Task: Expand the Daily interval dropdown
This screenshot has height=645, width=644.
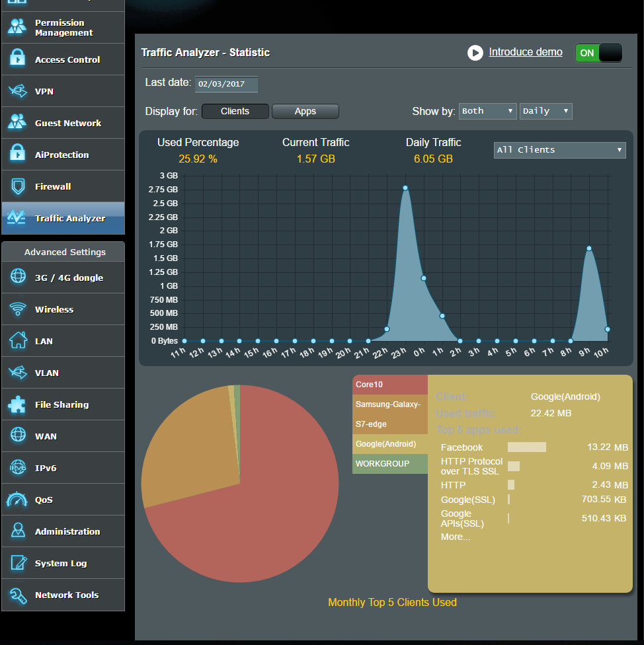Action: (x=545, y=111)
